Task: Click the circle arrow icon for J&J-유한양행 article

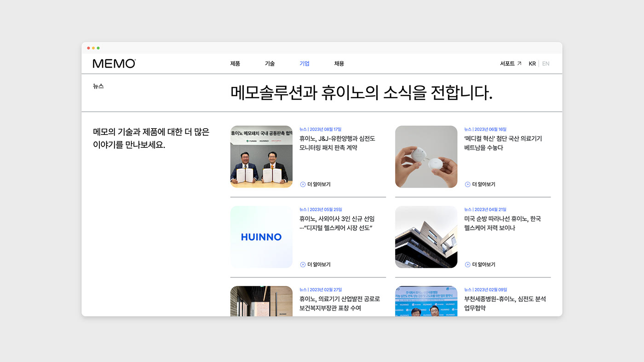Action: [x=303, y=184]
